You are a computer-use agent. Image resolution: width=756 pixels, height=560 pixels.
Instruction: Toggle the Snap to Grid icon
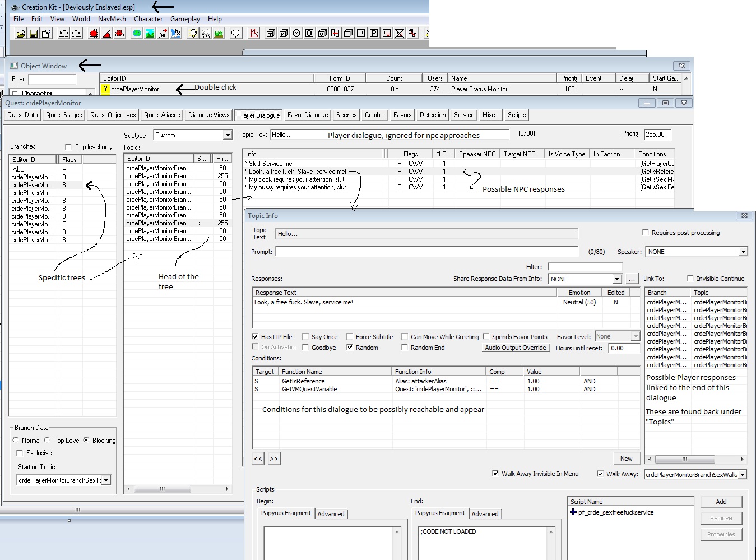pyautogui.click(x=94, y=34)
